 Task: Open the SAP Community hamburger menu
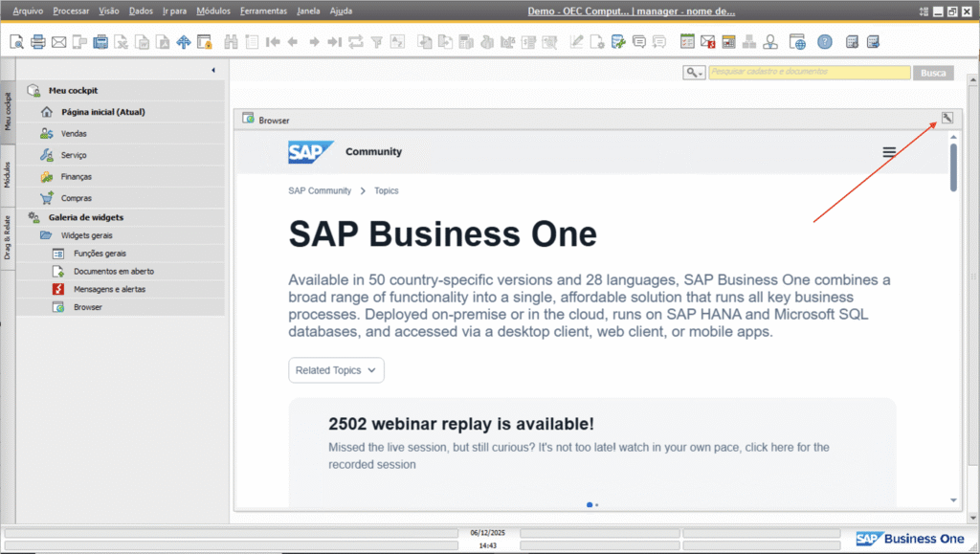pos(889,152)
